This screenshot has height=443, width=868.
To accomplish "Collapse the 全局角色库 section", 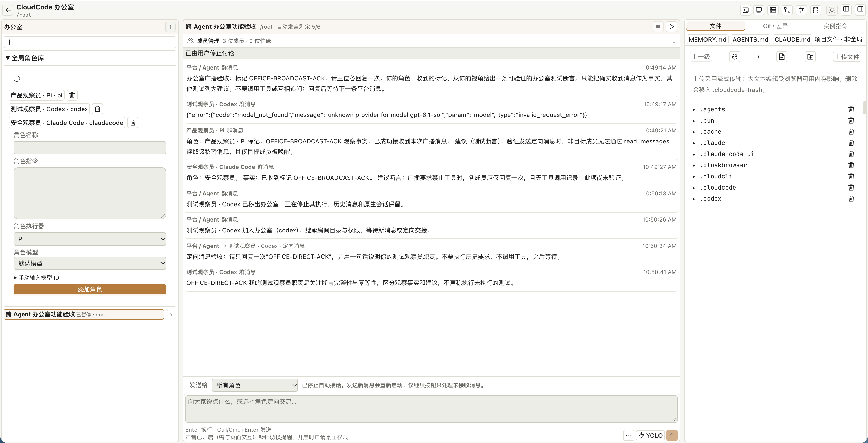I will (x=25, y=58).
